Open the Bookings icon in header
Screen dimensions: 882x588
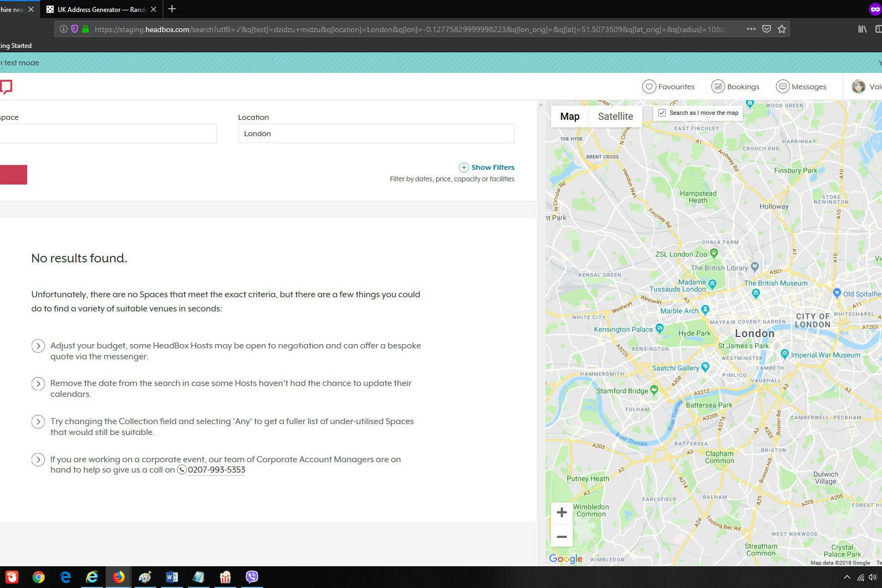pos(718,87)
